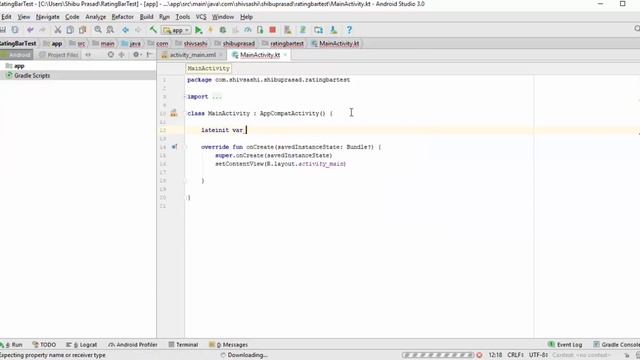Click MainActivity.kt in navigation breadcrumb
640x360 pixels.
tap(335, 43)
